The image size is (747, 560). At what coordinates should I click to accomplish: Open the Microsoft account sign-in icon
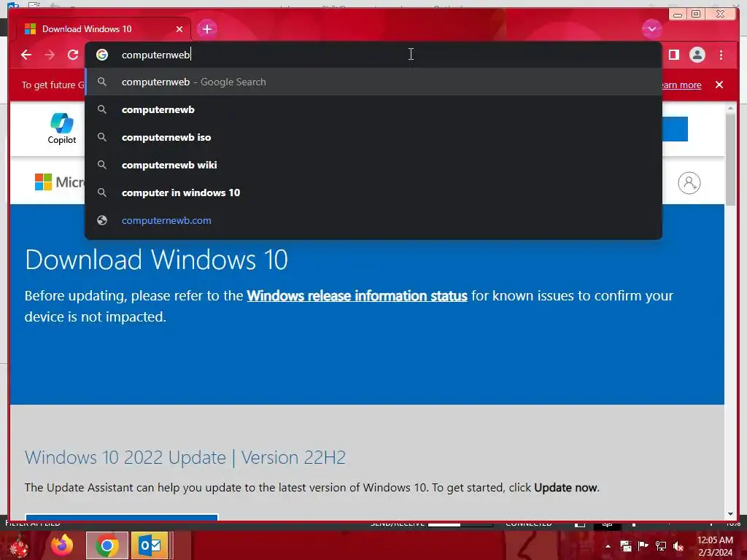[689, 183]
